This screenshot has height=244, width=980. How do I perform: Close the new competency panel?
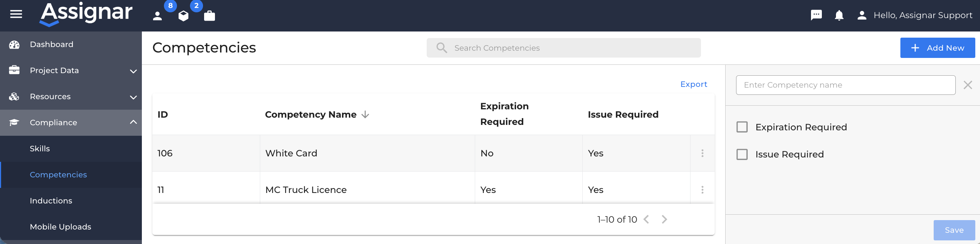point(968,85)
